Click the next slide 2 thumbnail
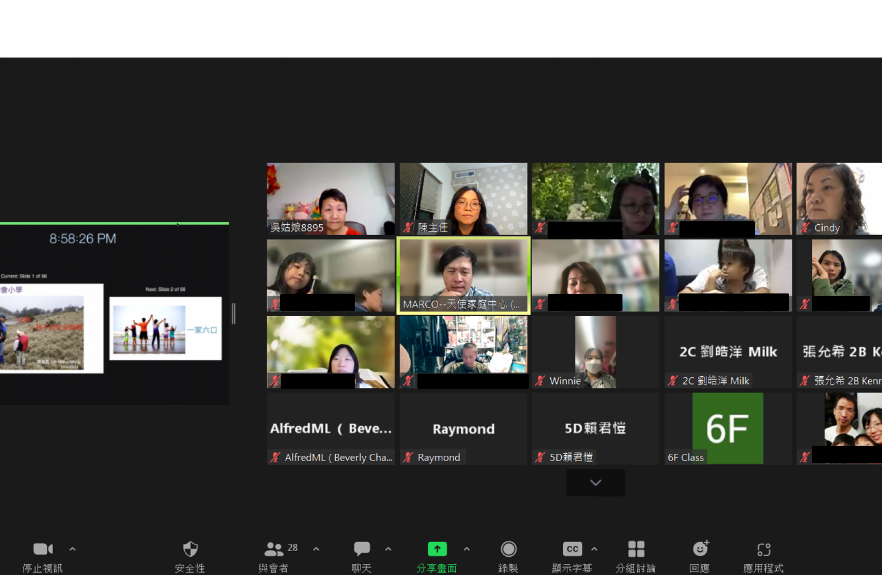882x588 pixels. 165,328
